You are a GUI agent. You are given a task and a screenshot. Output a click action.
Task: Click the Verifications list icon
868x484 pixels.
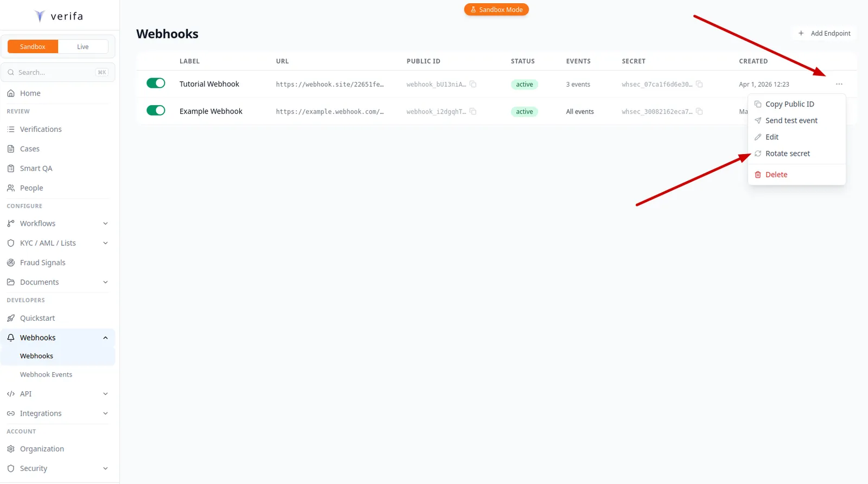[11, 129]
